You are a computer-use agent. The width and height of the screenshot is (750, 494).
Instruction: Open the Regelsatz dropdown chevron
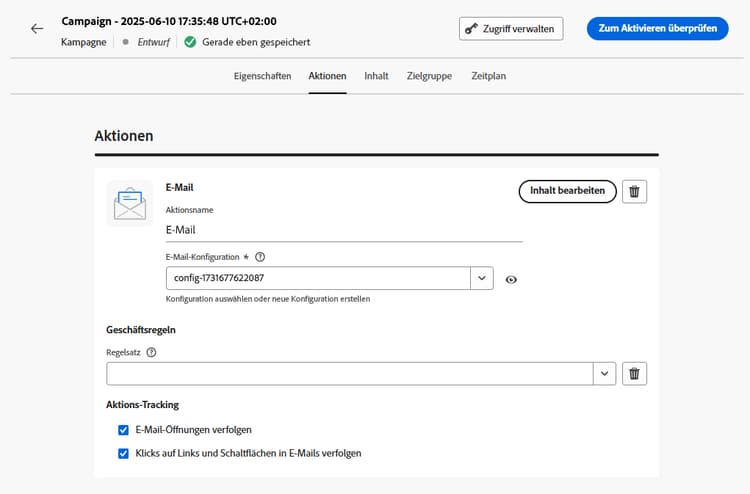(604, 374)
